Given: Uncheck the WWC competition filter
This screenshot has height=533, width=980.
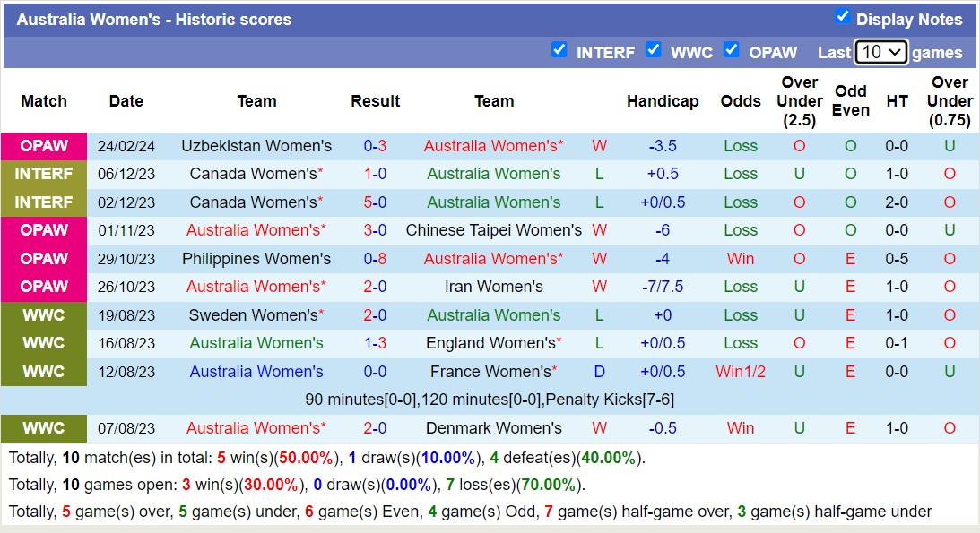Looking at the screenshot, I should 654,49.
